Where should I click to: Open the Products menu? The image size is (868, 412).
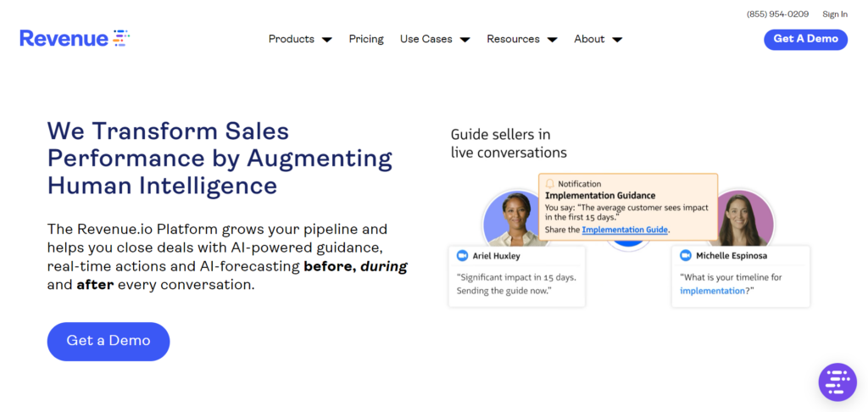[x=292, y=39]
